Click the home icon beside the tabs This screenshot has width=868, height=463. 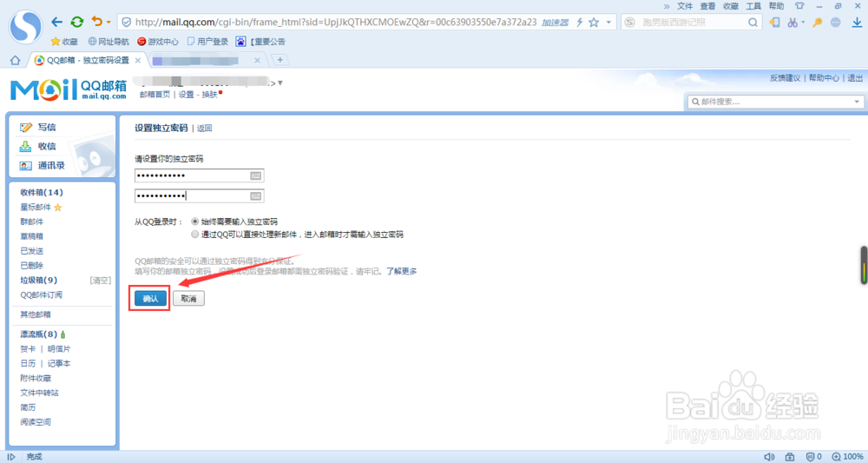pyautogui.click(x=15, y=60)
